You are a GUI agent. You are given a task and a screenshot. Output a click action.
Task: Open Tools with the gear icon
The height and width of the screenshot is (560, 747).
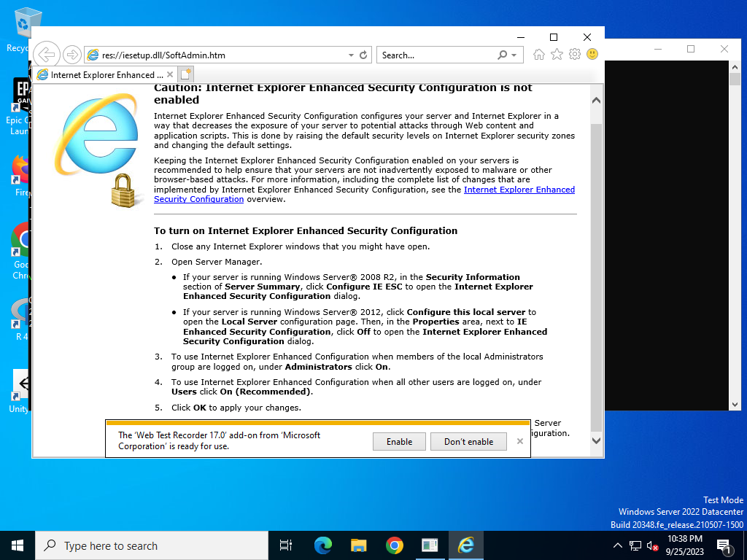click(x=575, y=54)
